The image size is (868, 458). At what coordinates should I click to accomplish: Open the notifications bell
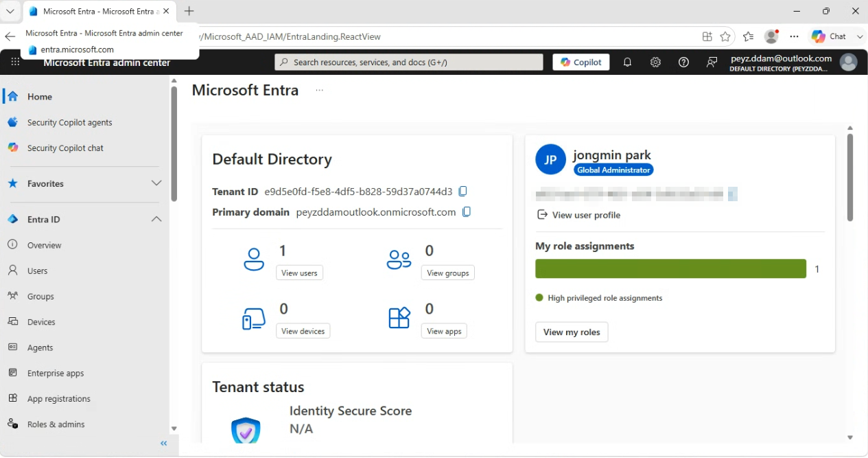[627, 62]
